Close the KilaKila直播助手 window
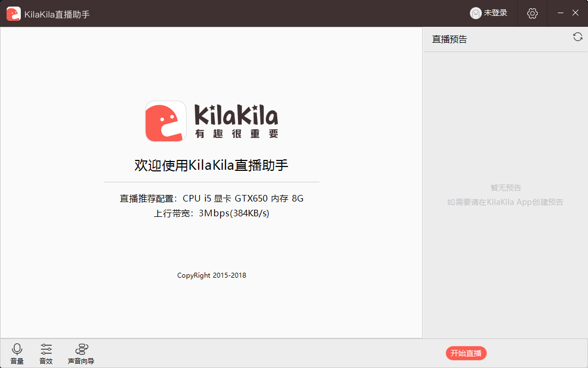Image resolution: width=588 pixels, height=368 pixels. click(575, 13)
